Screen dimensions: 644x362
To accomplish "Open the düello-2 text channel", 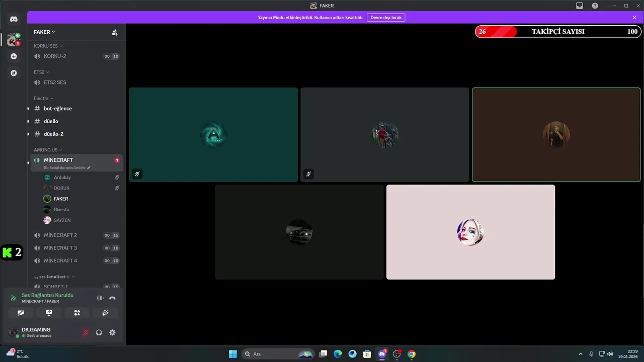I will click(x=75, y=134).
